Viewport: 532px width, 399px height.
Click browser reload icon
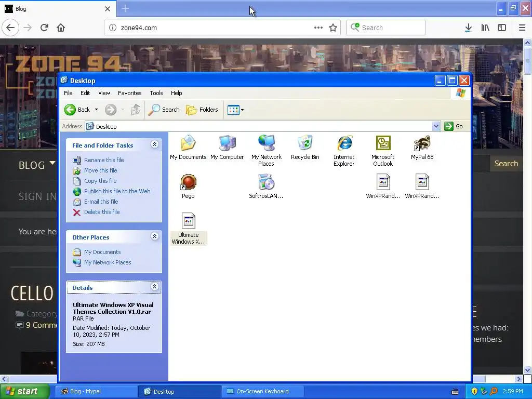pos(44,28)
